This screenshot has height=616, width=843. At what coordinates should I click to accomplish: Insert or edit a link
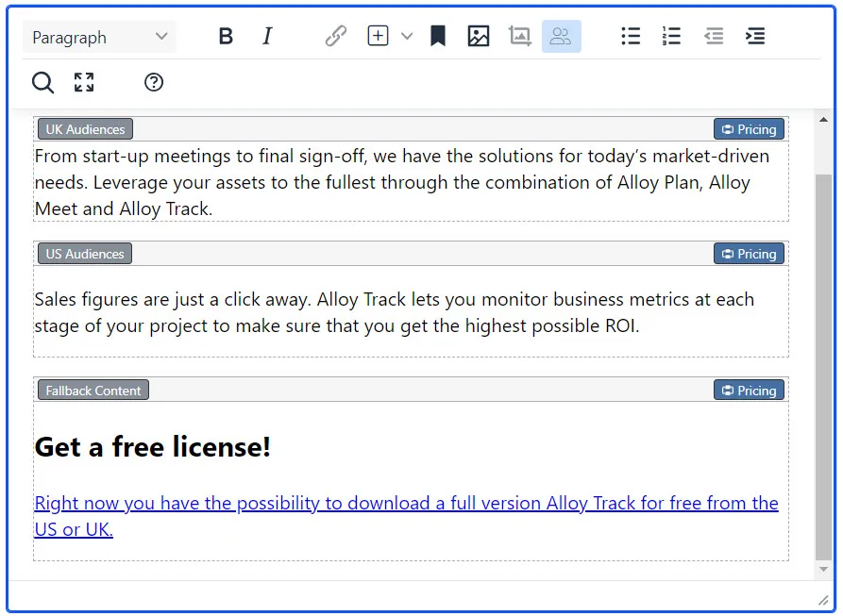click(x=336, y=37)
